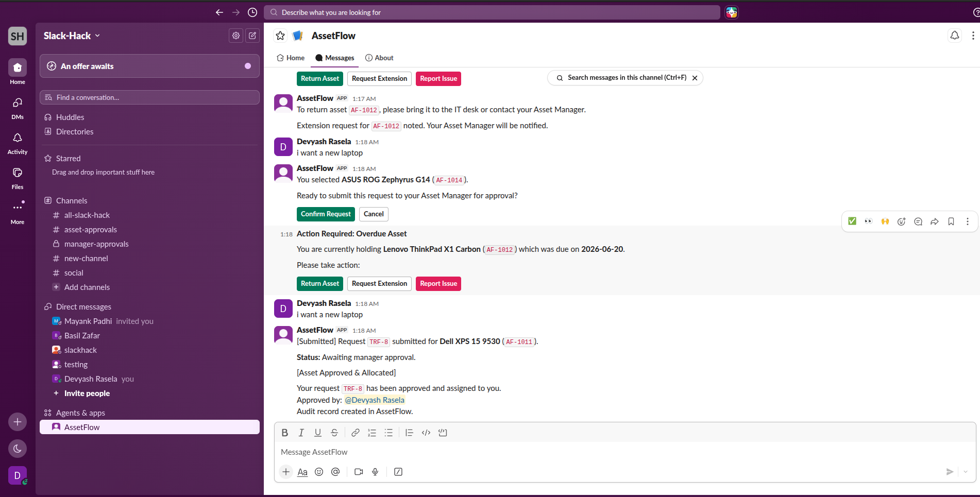Go to Home in the left rail
The height and width of the screenshot is (497, 980).
pyautogui.click(x=18, y=72)
